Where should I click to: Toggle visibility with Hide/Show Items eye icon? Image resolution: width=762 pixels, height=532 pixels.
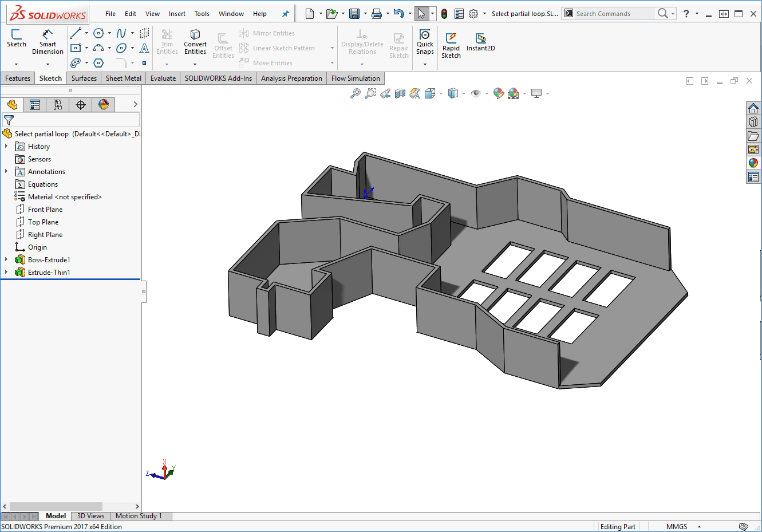(475, 93)
